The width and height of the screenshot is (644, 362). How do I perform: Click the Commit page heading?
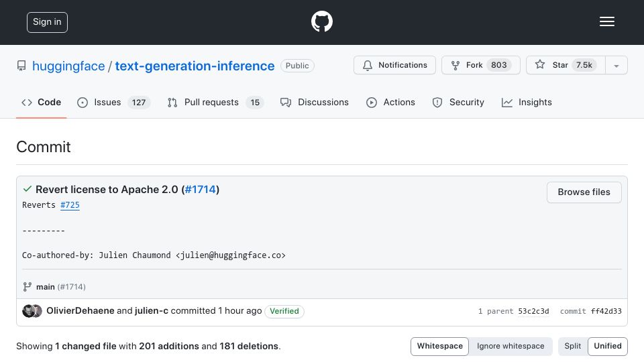point(44,147)
